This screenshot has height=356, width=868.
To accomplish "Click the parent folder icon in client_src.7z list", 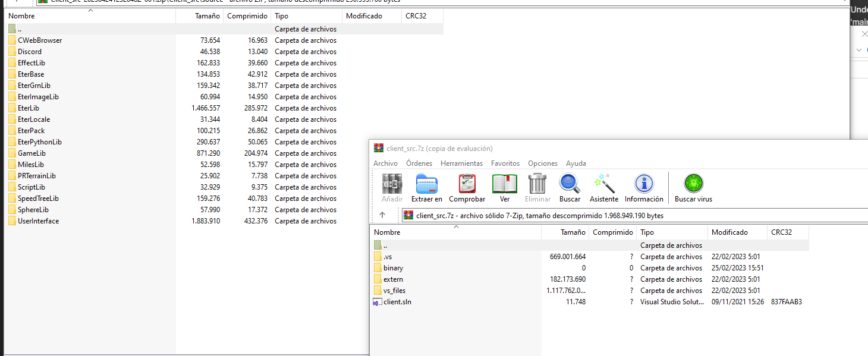I will [x=378, y=245].
